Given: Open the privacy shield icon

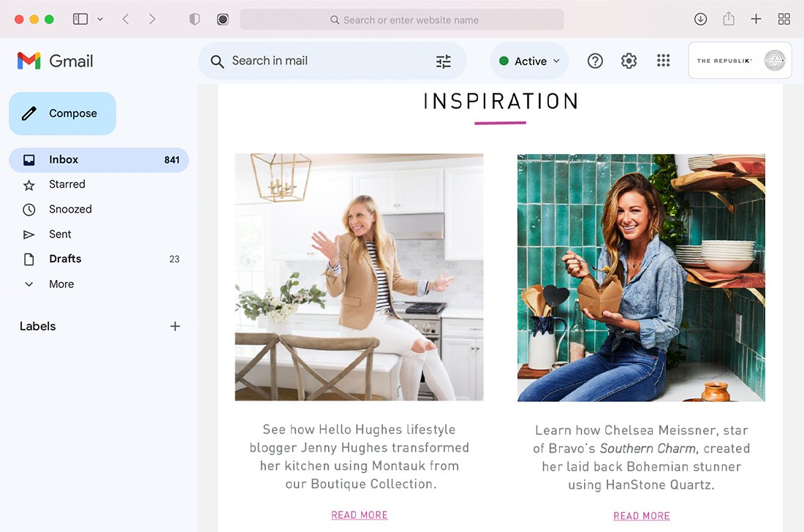Looking at the screenshot, I should [194, 20].
